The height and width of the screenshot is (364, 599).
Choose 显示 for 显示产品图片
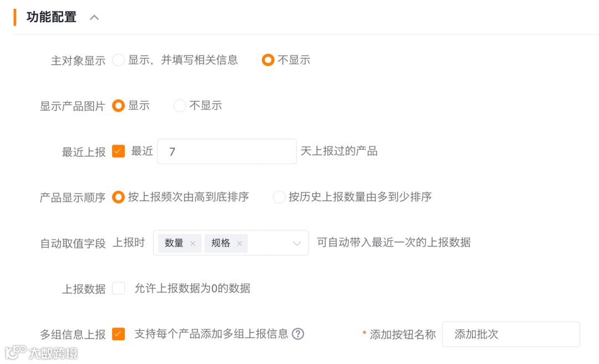pyautogui.click(x=119, y=105)
